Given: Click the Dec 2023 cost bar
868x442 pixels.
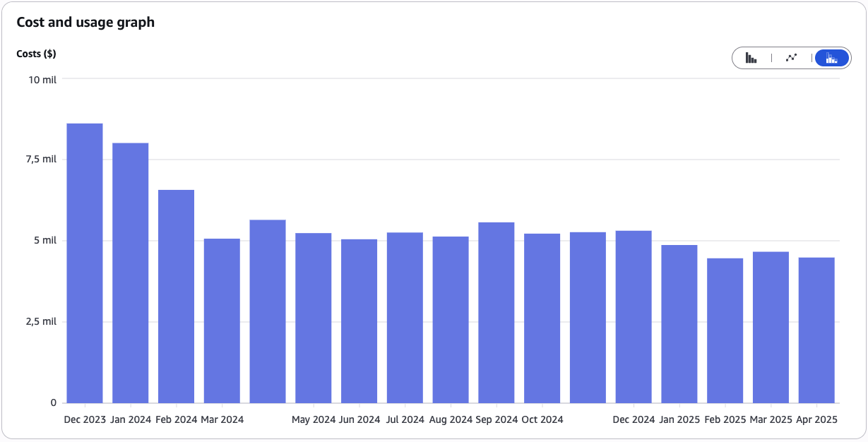Looking at the screenshot, I should [85, 263].
